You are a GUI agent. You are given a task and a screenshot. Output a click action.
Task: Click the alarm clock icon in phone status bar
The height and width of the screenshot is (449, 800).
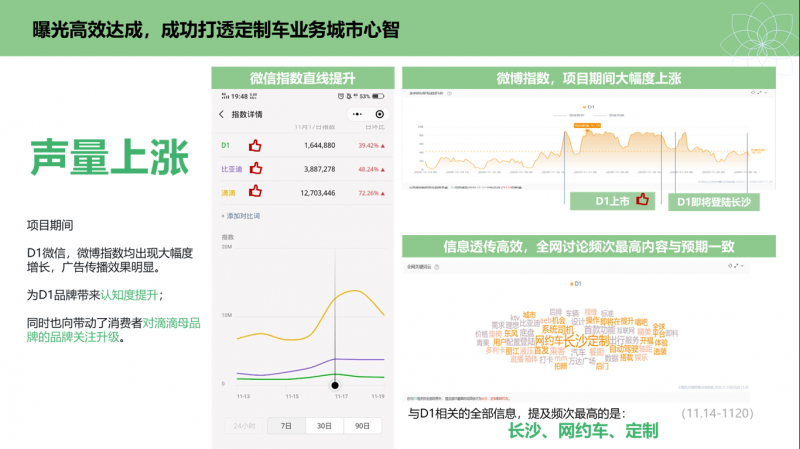click(x=341, y=96)
